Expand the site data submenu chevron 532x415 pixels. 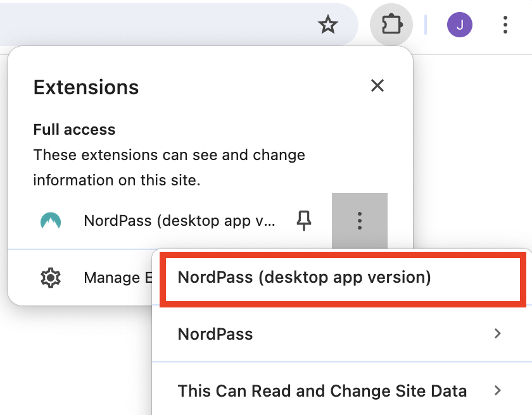click(498, 391)
